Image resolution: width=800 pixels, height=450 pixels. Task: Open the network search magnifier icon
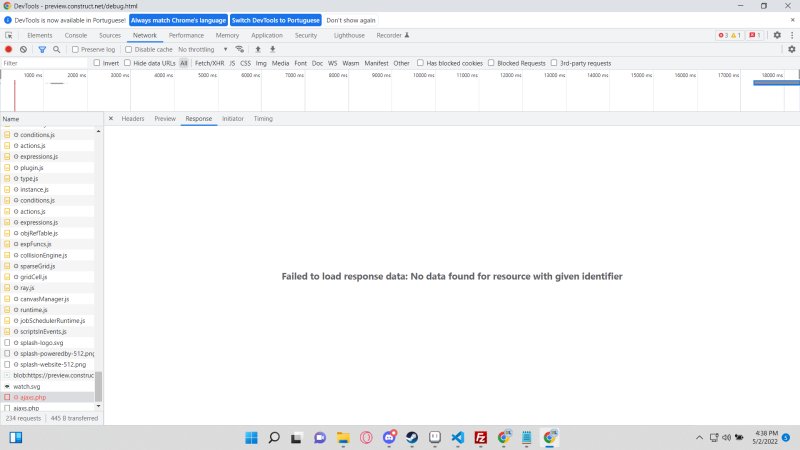pos(56,49)
